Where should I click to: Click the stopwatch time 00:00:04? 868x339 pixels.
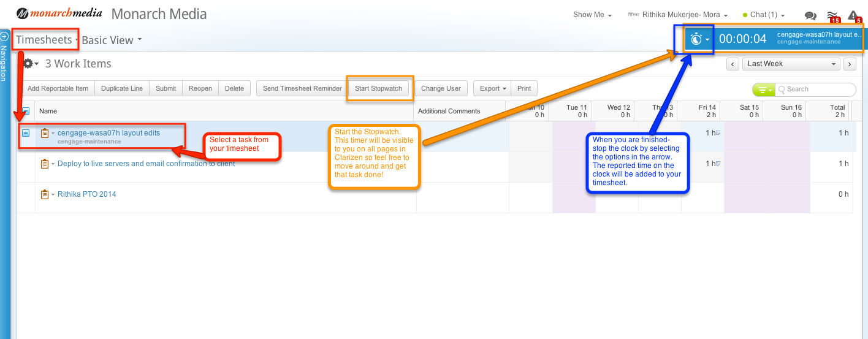[x=742, y=39]
